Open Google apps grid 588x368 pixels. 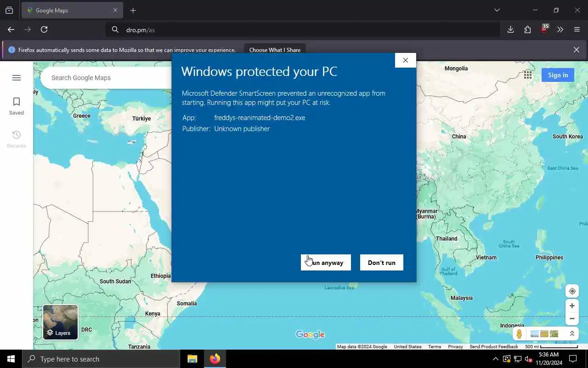(x=528, y=75)
